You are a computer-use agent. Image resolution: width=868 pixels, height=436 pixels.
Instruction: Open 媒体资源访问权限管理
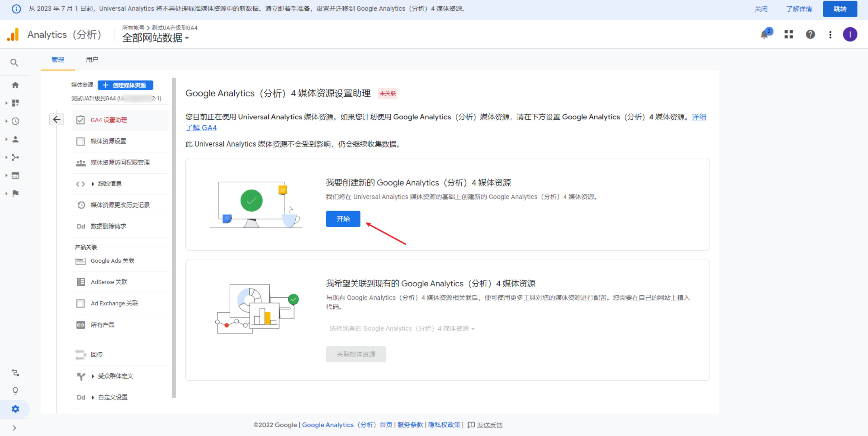click(x=120, y=163)
